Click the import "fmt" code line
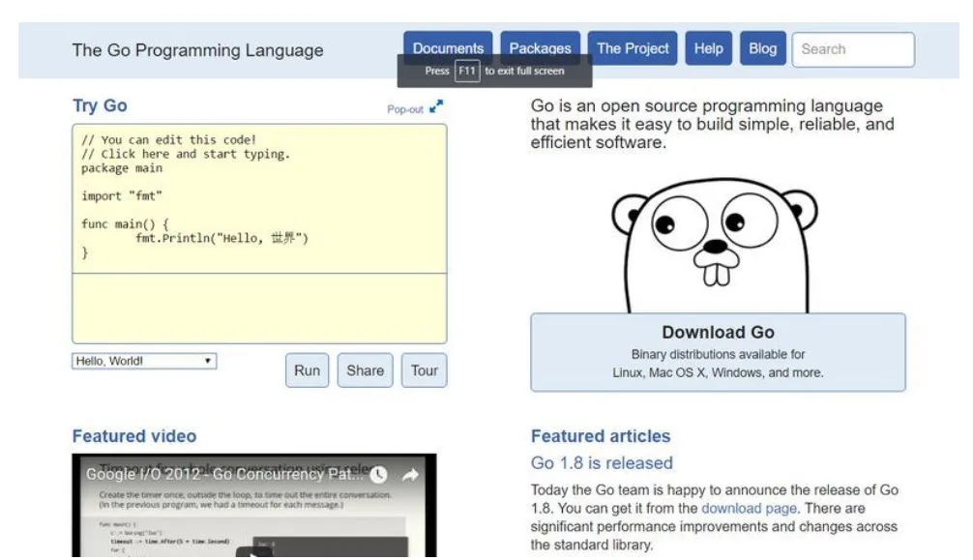This screenshot has height=560, width=973. pyautogui.click(x=122, y=196)
